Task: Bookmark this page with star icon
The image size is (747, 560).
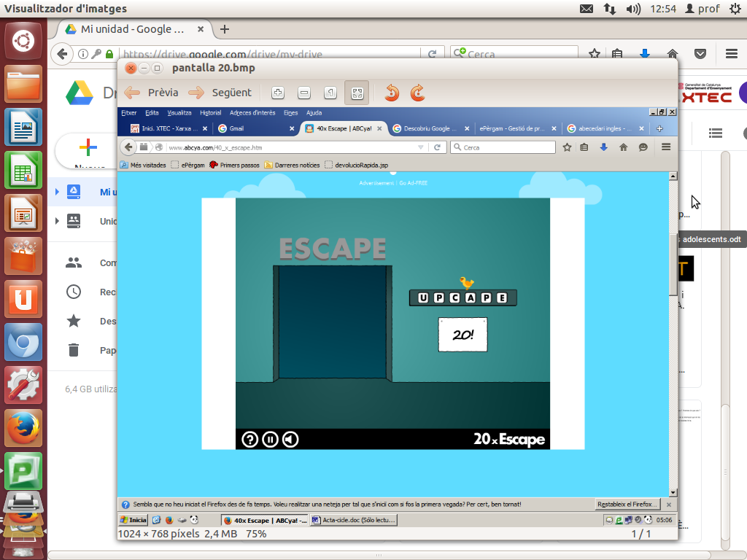Action: (594, 54)
